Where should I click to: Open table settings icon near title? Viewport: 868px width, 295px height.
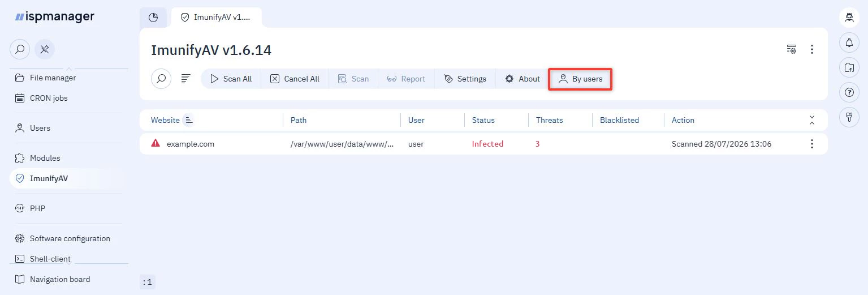[x=792, y=49]
